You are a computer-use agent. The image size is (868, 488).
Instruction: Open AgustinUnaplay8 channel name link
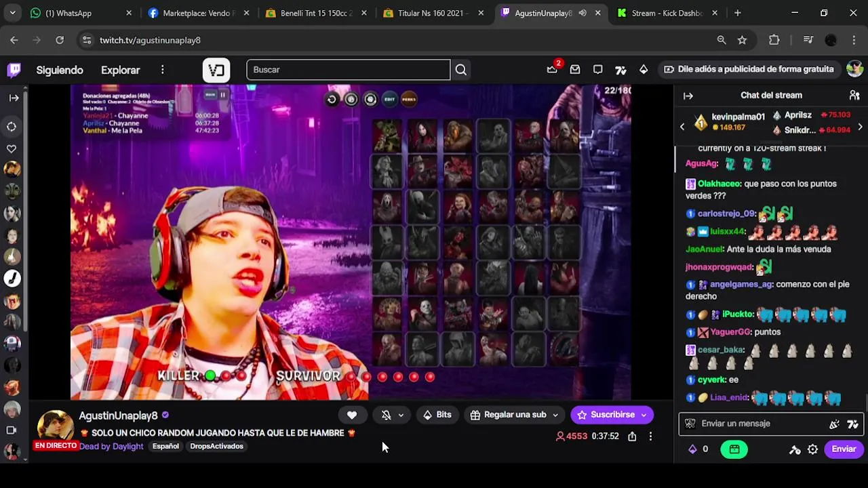[x=118, y=415]
